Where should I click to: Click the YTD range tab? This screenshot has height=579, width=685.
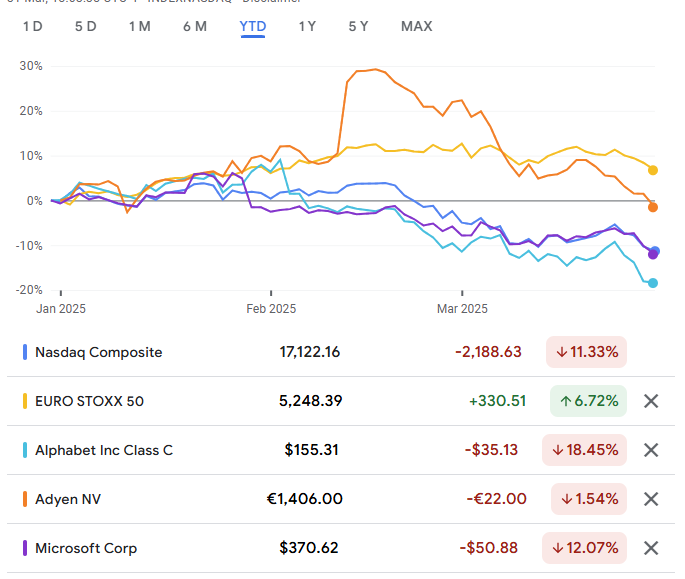(x=253, y=26)
